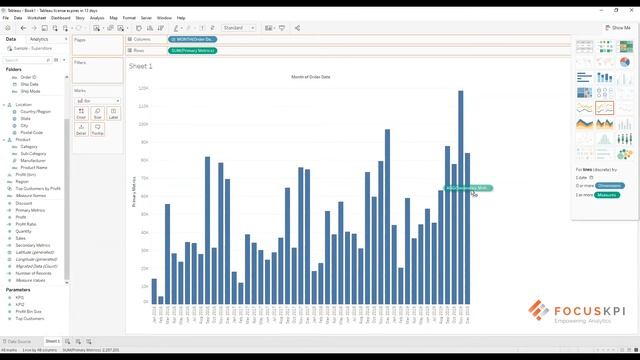
Task: Select the Postal Code field
Action: [31, 133]
